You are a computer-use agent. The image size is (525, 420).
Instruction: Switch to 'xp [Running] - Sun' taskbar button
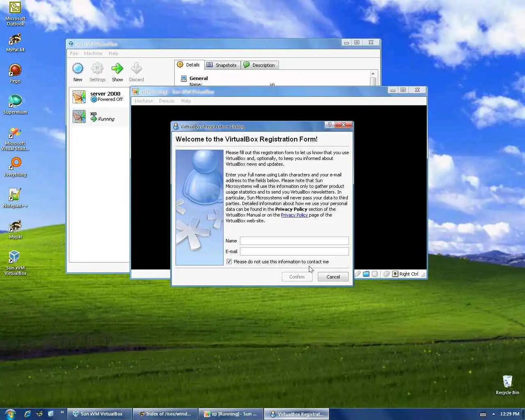click(x=231, y=414)
